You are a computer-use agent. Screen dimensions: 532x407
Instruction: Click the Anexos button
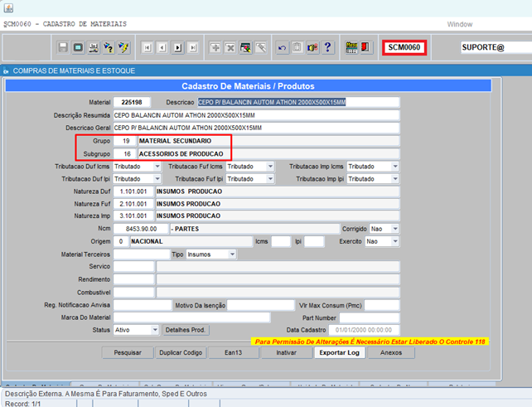[391, 352]
